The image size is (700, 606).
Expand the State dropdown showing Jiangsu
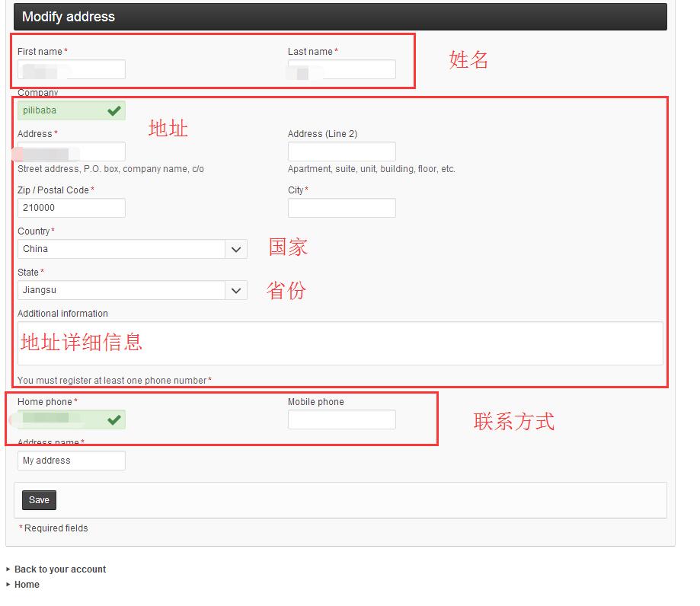pyautogui.click(x=132, y=290)
